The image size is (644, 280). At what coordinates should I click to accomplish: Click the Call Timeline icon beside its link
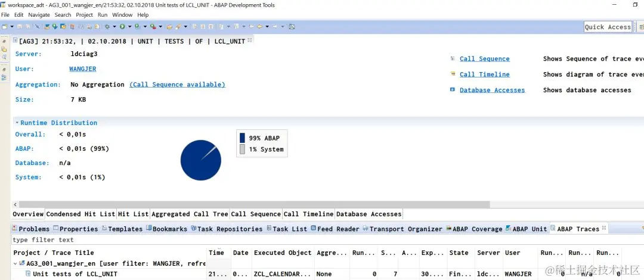click(x=453, y=74)
